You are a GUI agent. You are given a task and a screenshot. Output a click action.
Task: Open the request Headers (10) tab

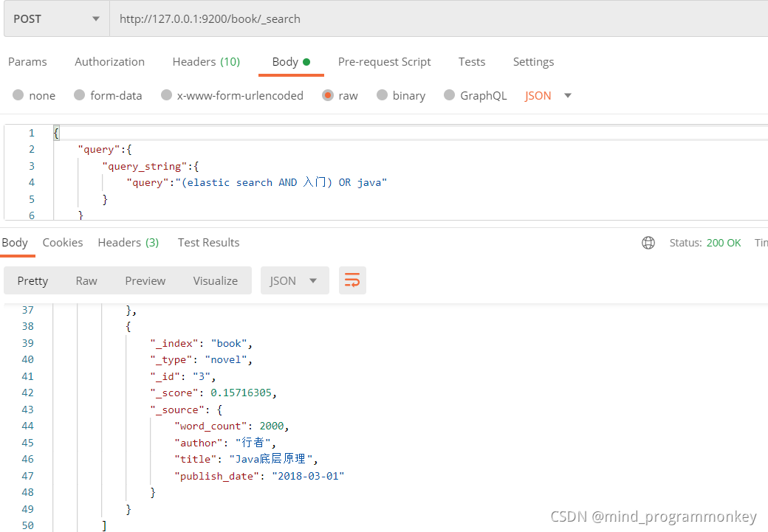pos(206,62)
